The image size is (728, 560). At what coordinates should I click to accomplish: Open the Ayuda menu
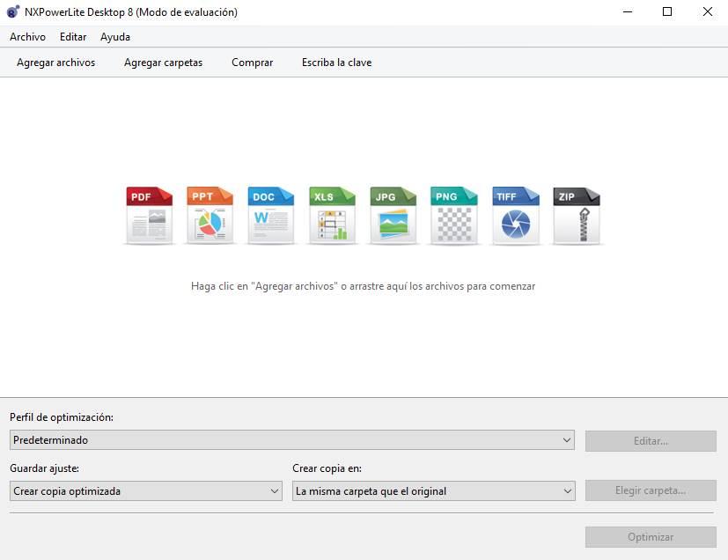[115, 37]
